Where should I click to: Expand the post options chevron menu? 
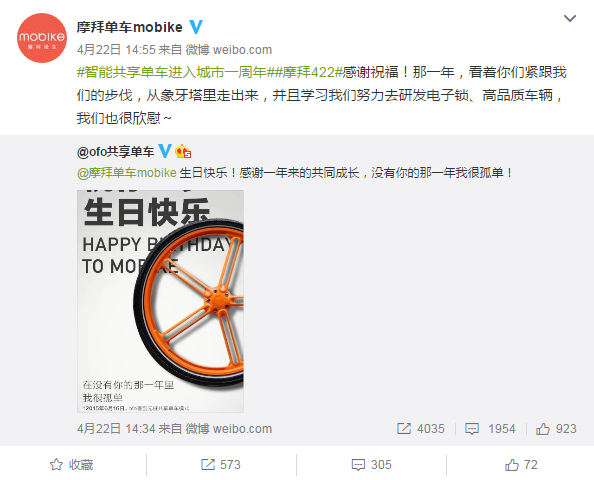tap(570, 18)
